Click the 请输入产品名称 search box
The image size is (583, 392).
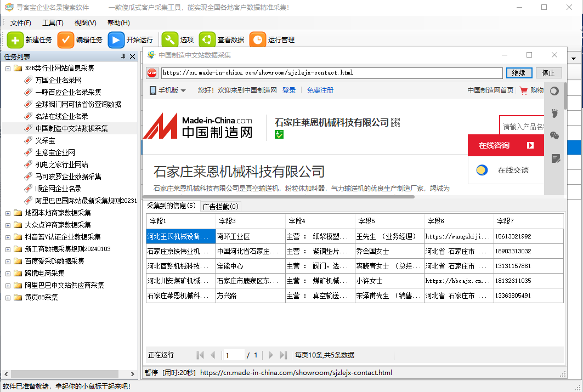pos(522,127)
